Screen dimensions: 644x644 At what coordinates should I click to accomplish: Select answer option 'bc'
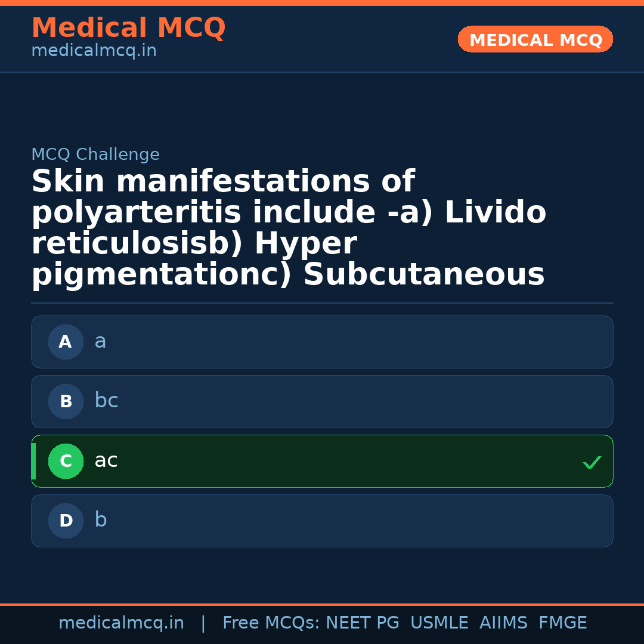click(322, 402)
